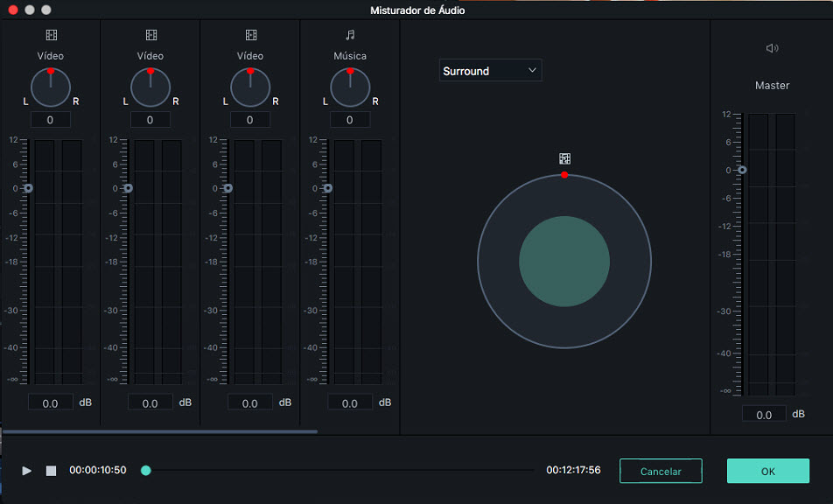This screenshot has width=833, height=504.
Task: Click the Master volume fader handle
Action: click(742, 170)
